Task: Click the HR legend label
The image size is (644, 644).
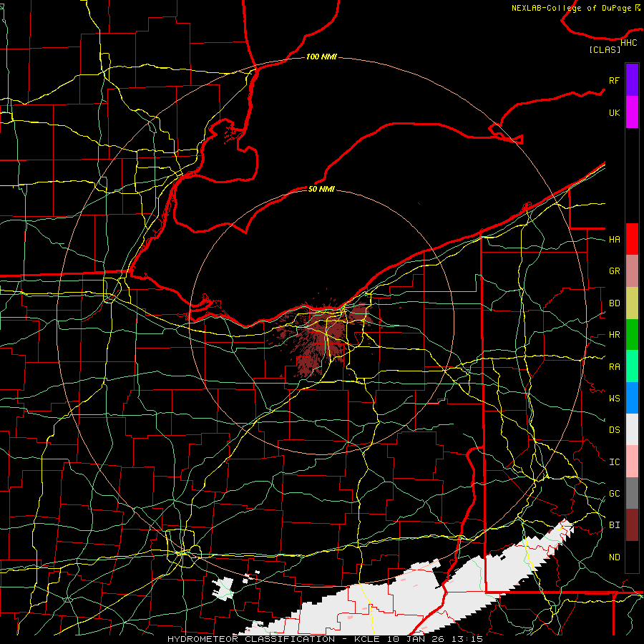Action: tap(615, 335)
